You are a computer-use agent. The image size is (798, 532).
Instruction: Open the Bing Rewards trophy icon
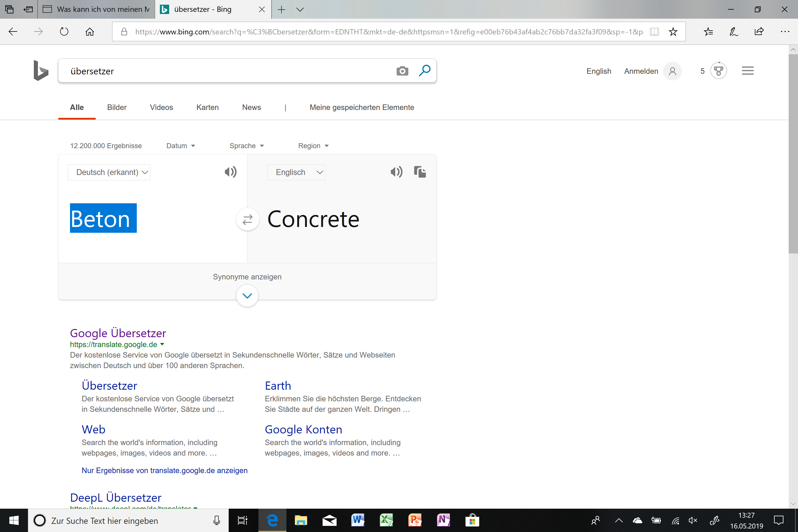pyautogui.click(x=718, y=71)
